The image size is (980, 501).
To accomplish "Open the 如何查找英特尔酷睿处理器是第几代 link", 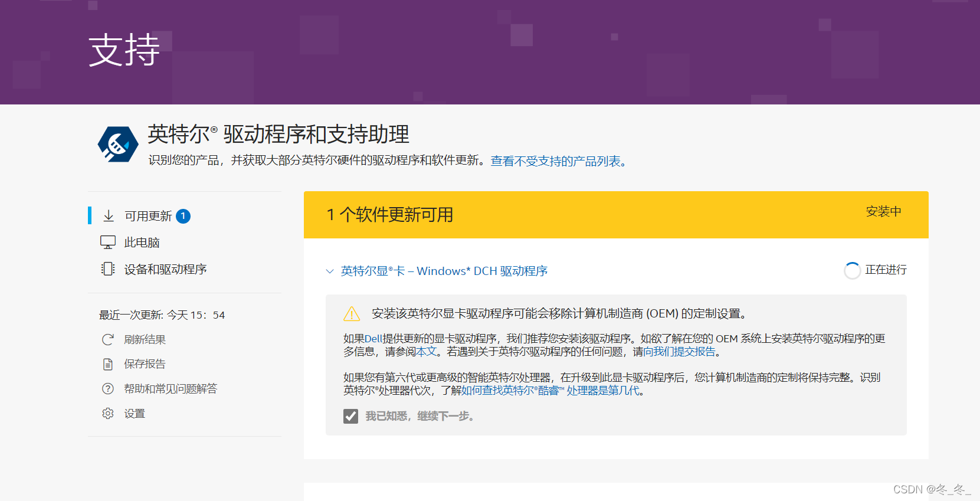I will click(x=550, y=391).
